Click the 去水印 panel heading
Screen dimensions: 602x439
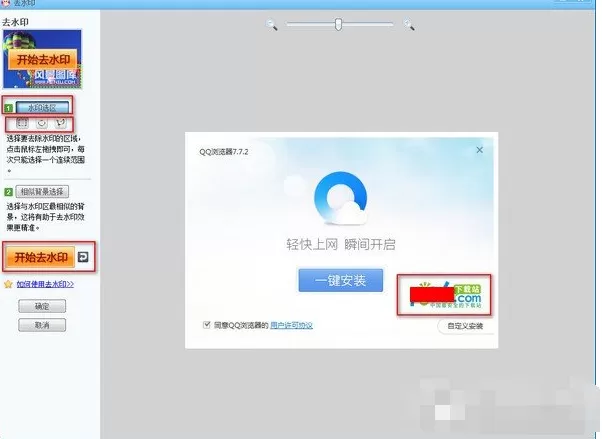pyautogui.click(x=15, y=22)
